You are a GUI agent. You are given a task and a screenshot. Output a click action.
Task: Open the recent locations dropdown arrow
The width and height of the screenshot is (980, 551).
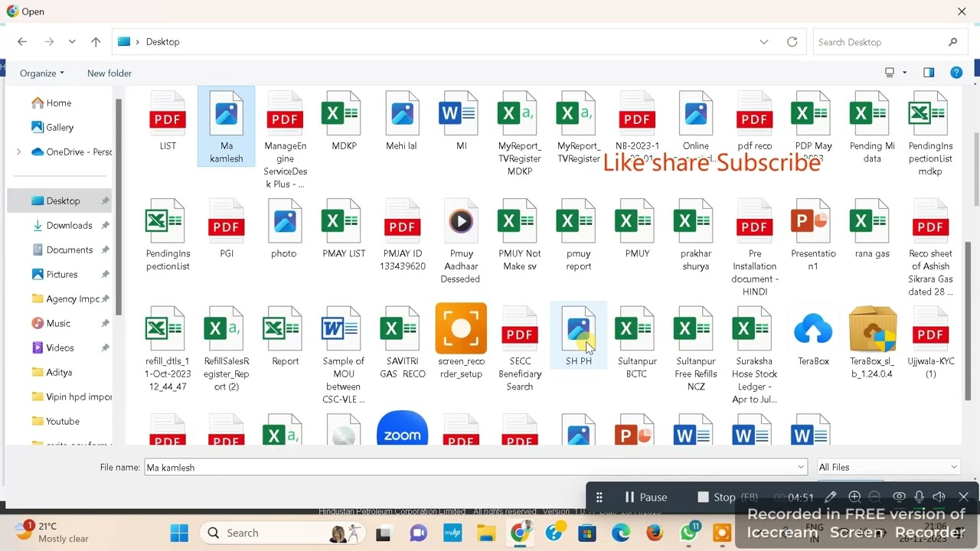click(x=72, y=42)
